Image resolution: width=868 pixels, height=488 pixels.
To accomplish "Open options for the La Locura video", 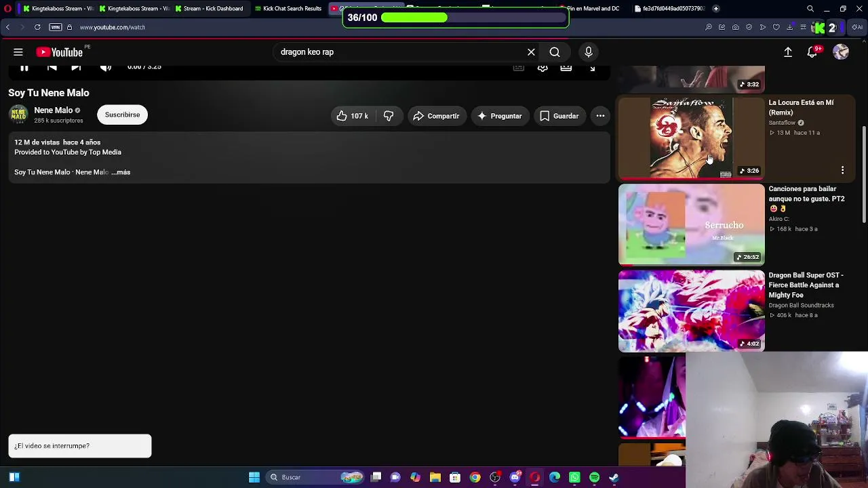I will point(842,171).
